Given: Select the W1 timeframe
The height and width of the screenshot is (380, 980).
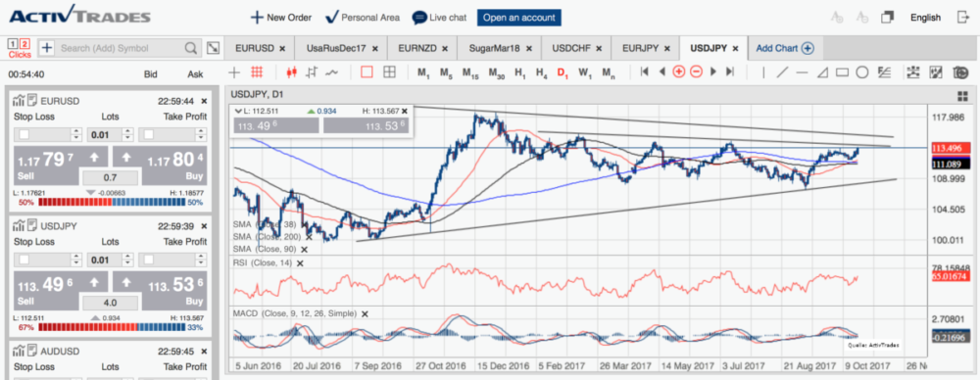Looking at the screenshot, I should (585, 73).
